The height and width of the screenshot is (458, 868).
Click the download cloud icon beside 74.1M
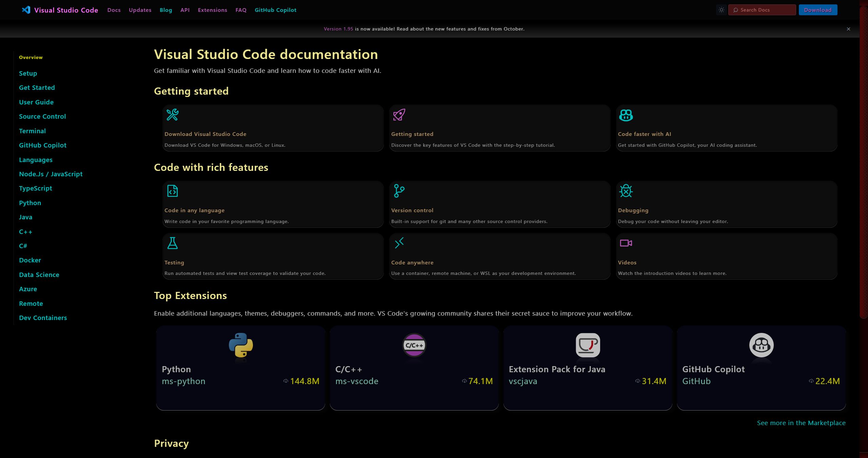click(x=464, y=381)
